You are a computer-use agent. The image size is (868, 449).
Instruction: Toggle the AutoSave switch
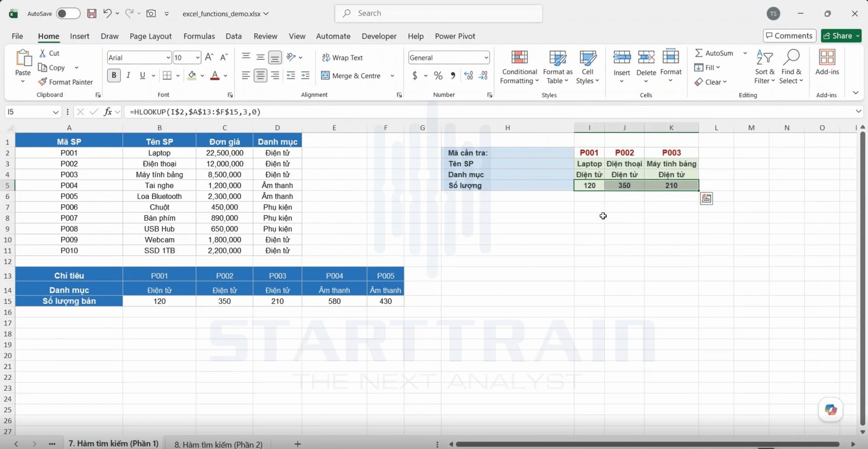coord(68,14)
